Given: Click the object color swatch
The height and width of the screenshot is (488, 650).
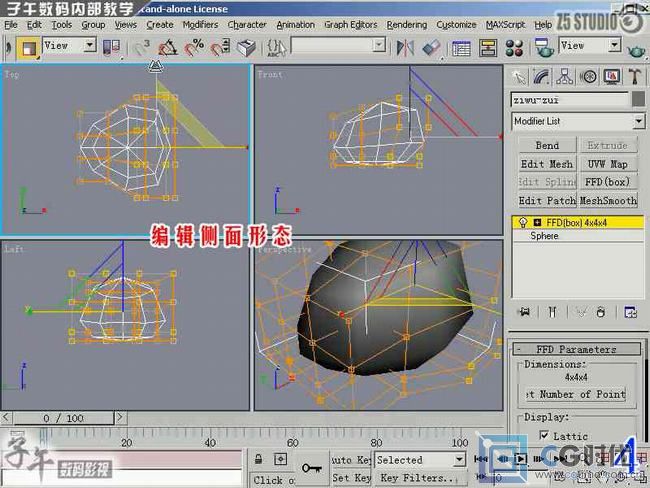Looking at the screenshot, I should [x=638, y=99].
